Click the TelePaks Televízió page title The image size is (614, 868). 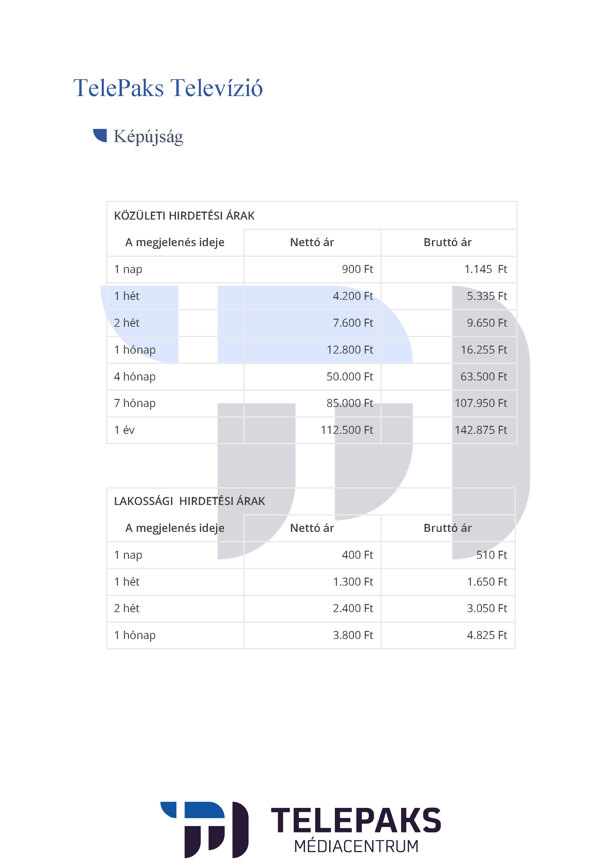pyautogui.click(x=168, y=88)
